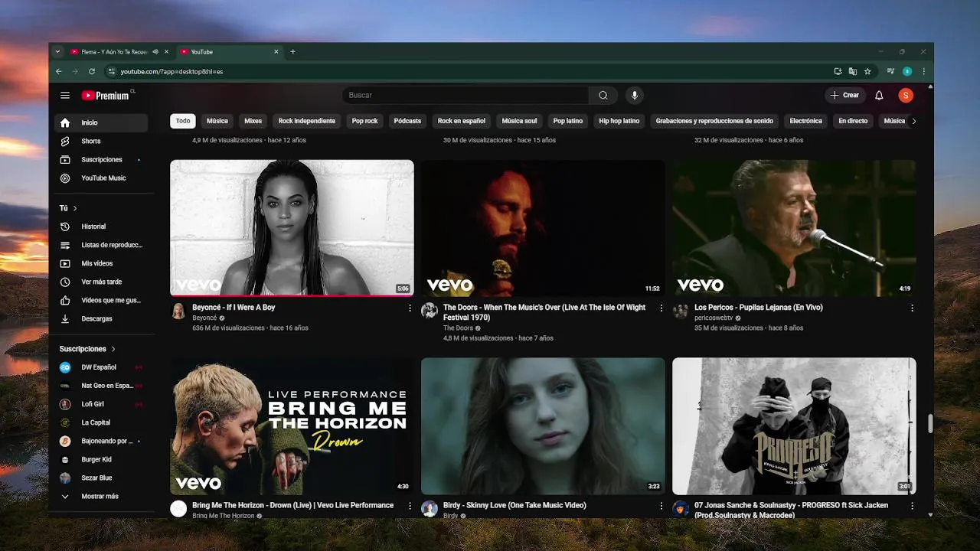Go to Inicio in sidebar
The width and height of the screenshot is (980, 551).
[x=101, y=122]
